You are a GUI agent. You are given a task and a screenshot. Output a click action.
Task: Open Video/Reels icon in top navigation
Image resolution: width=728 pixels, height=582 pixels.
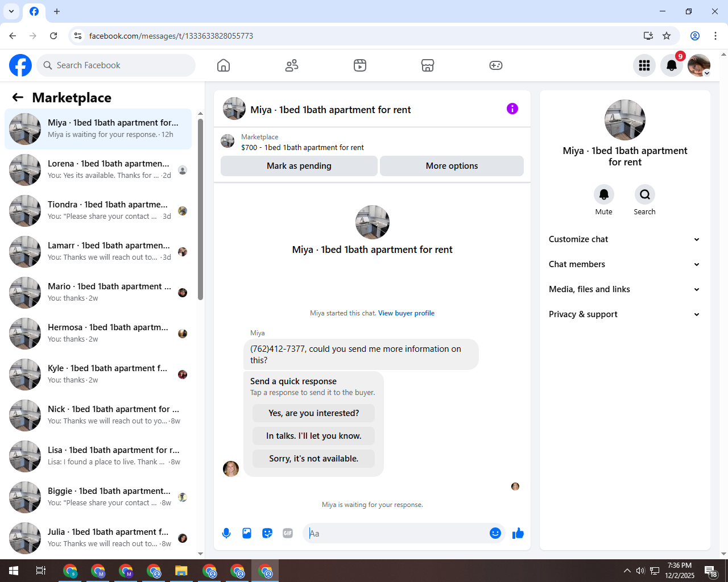point(360,65)
